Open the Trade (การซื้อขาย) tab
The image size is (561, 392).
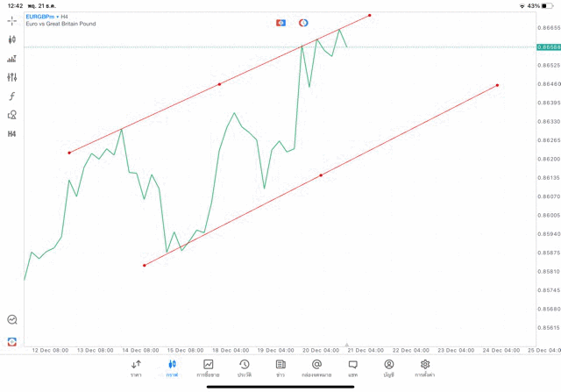click(208, 368)
